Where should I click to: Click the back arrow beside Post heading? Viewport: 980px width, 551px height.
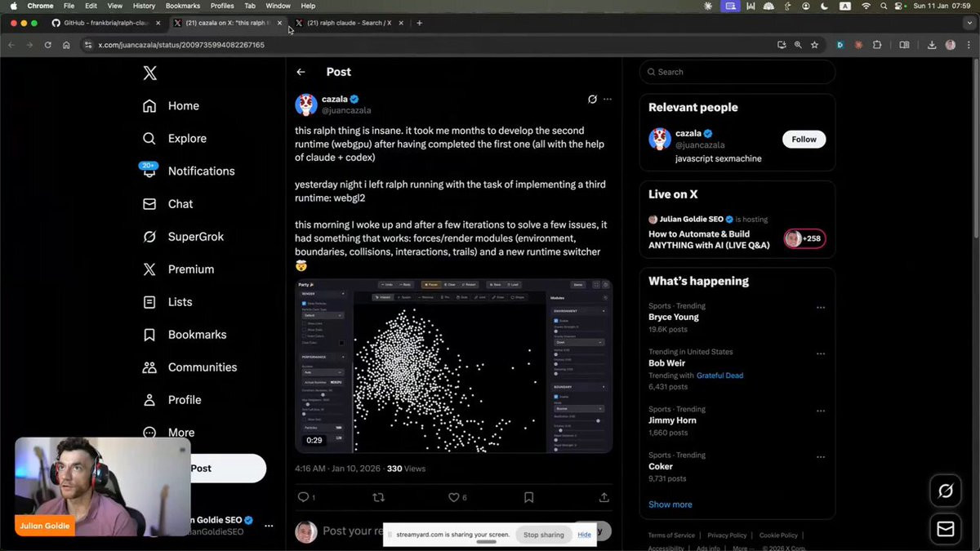click(x=301, y=72)
